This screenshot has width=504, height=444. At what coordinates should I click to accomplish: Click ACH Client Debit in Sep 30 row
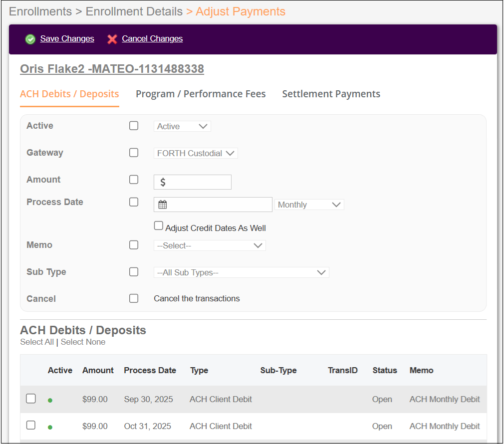point(221,399)
